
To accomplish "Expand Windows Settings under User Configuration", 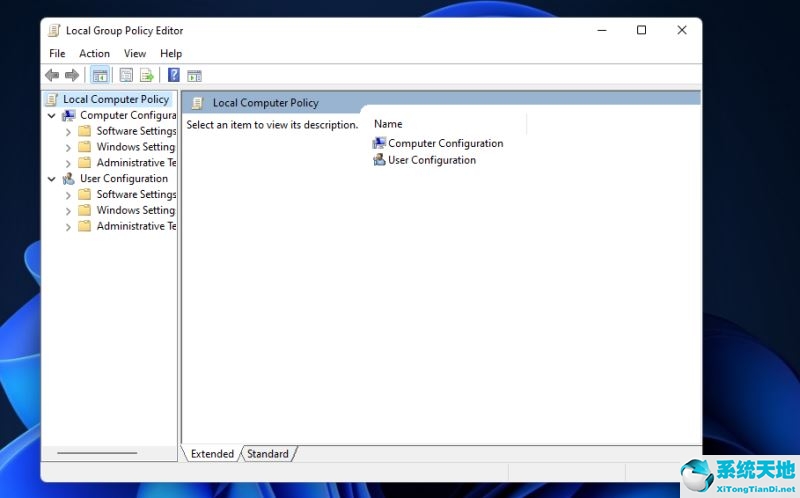I will [68, 211].
